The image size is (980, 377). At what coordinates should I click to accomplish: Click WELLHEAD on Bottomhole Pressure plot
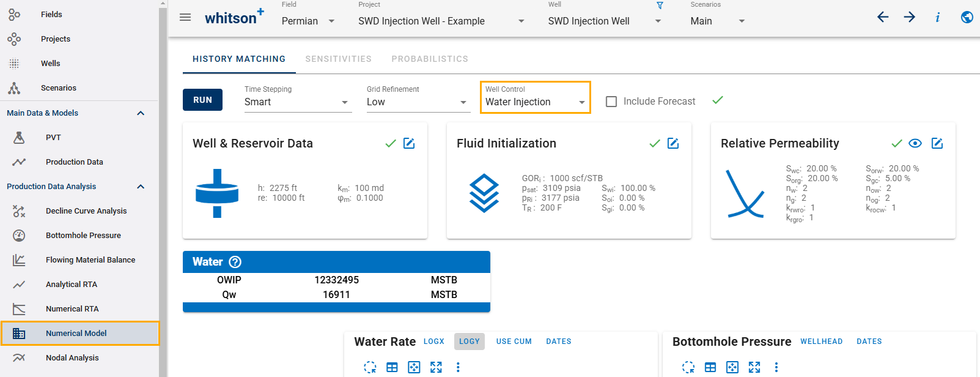[821, 342]
